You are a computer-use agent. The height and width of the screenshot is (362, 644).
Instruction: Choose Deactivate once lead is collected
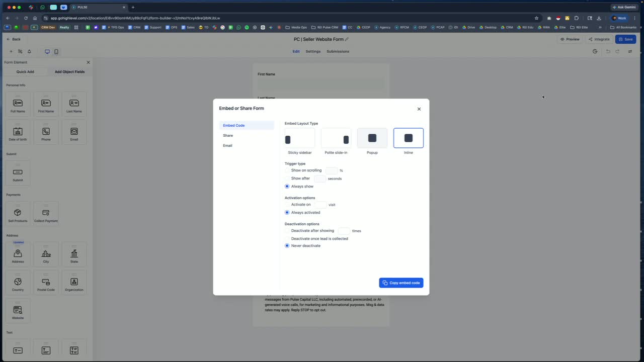click(287, 239)
